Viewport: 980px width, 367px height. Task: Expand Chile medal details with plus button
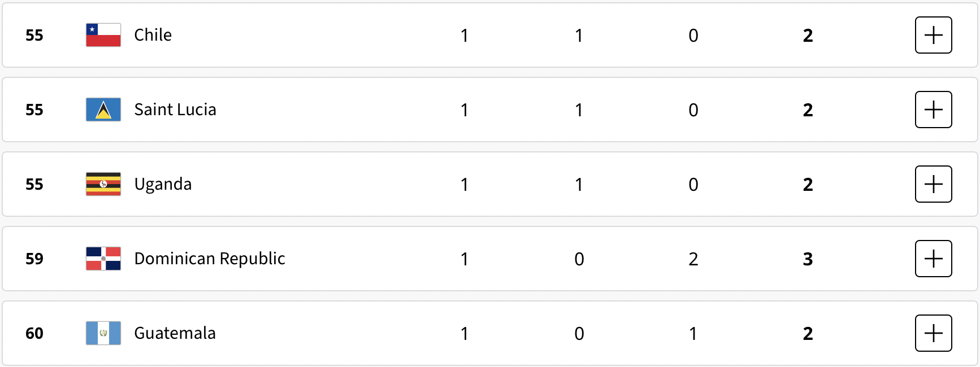click(x=933, y=35)
